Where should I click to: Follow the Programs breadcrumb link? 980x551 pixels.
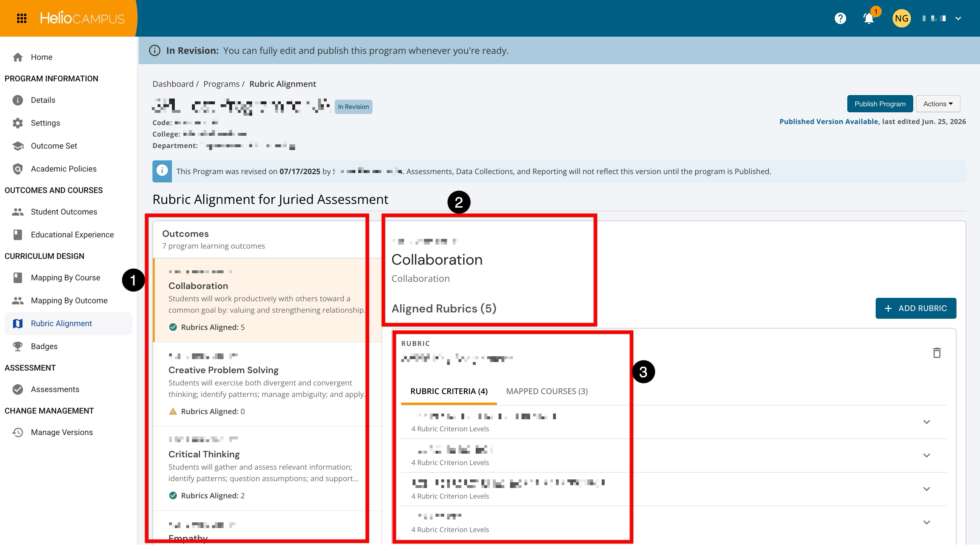coord(222,84)
